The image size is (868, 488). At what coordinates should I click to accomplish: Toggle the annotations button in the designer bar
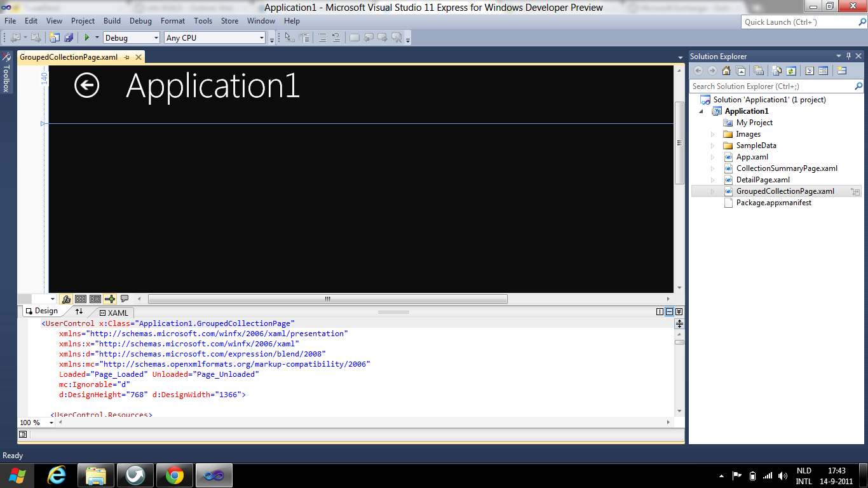coord(125,299)
